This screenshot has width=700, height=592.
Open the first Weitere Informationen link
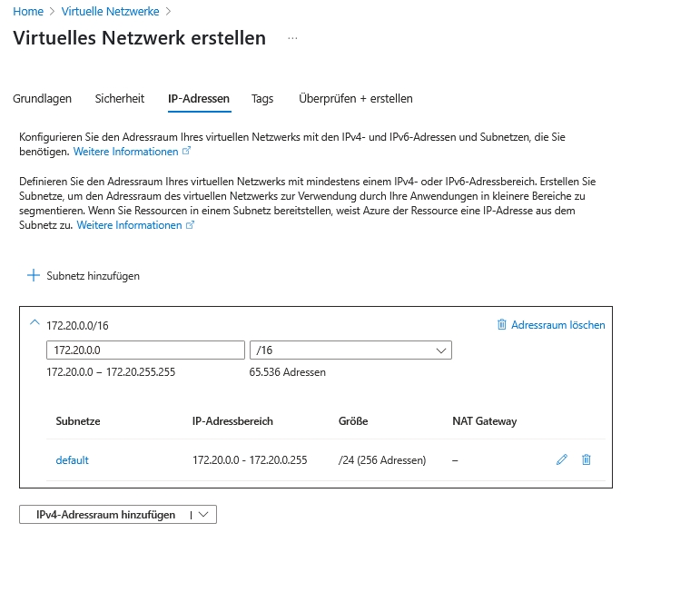click(x=126, y=152)
